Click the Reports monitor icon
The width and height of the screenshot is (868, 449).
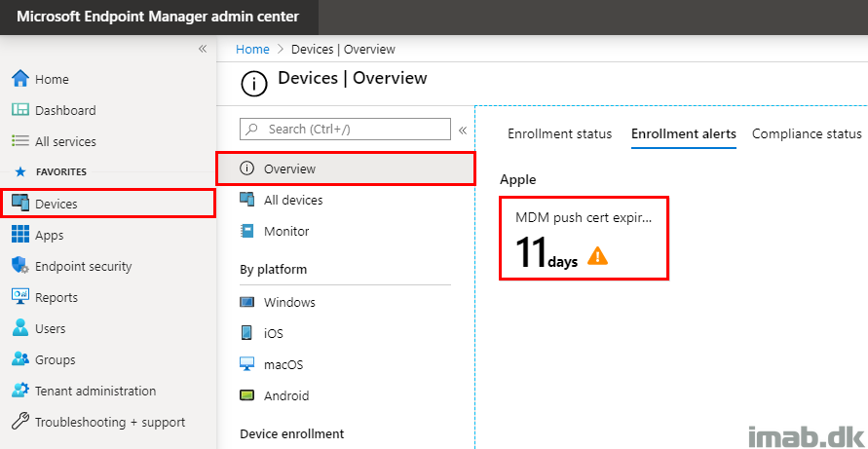(19, 297)
